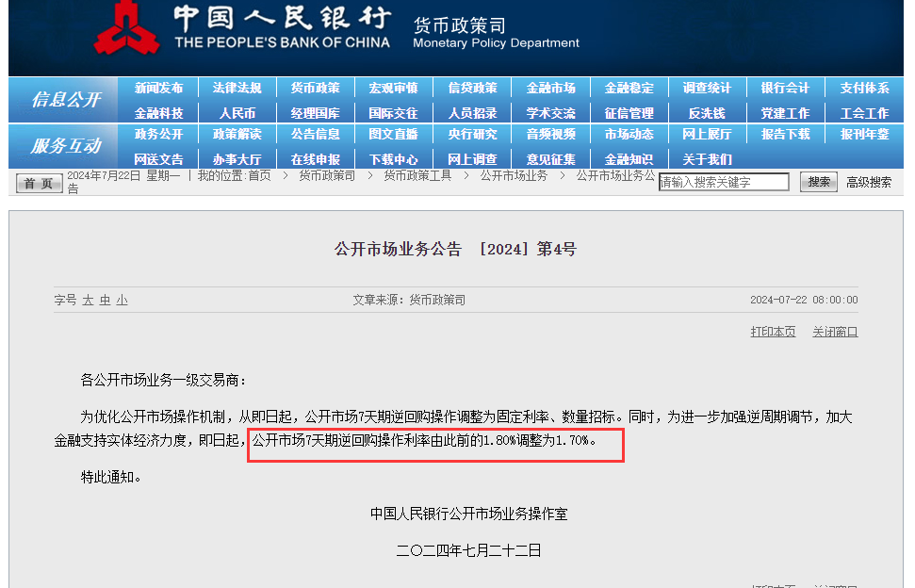The height and width of the screenshot is (588, 915).
Task: Open 信贷政策 menu item
Action: point(473,88)
